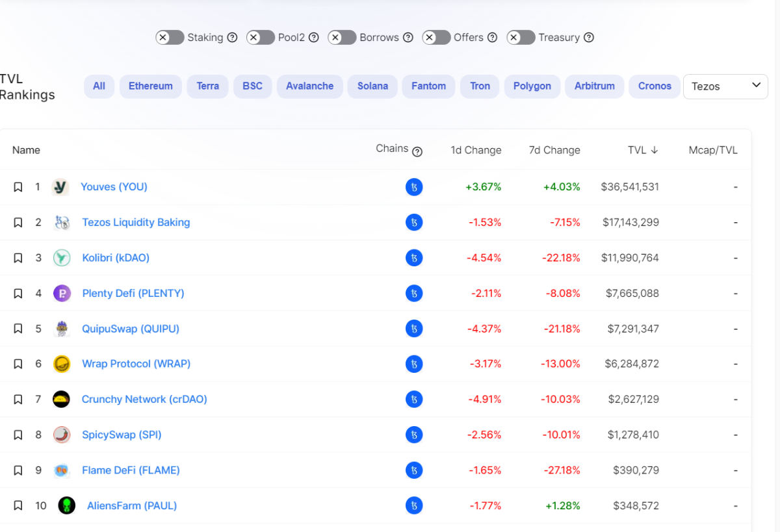Image resolution: width=780 pixels, height=532 pixels.
Task: Switch on the Treasury toggle
Action: [521, 38]
